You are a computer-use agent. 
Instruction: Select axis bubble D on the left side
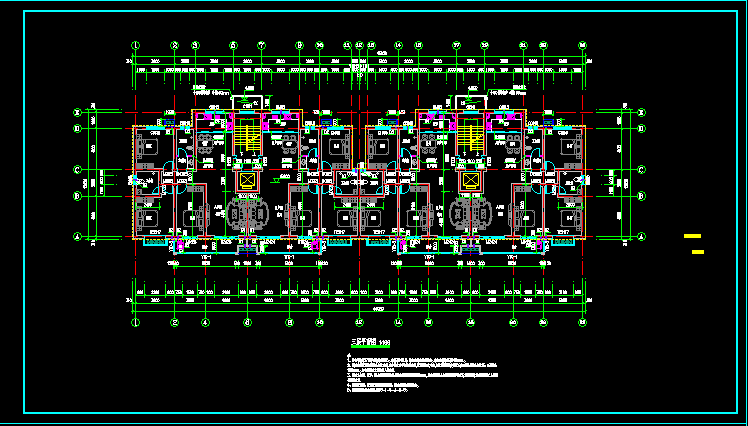[77, 129]
